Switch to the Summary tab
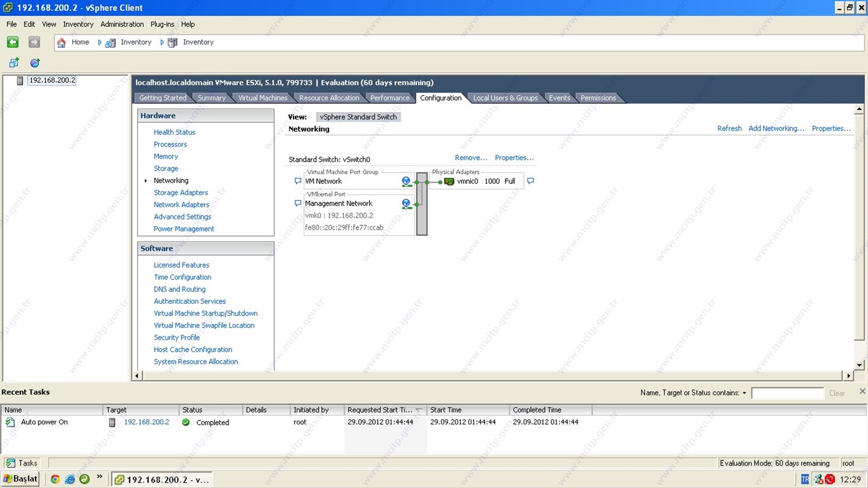Screen dimensions: 868x488 [x=211, y=98]
